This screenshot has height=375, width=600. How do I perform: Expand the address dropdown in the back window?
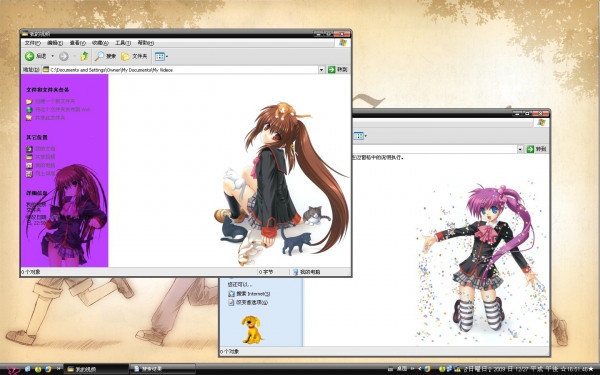click(520, 149)
